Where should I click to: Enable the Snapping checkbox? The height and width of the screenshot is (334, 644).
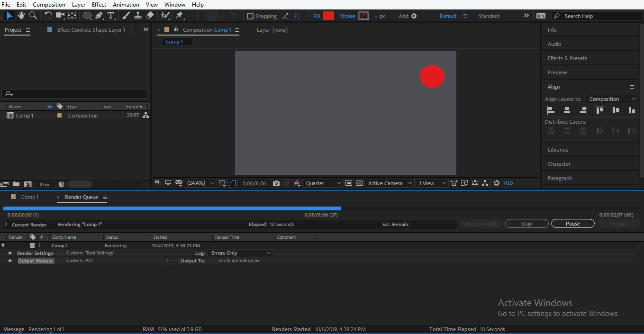pos(250,16)
